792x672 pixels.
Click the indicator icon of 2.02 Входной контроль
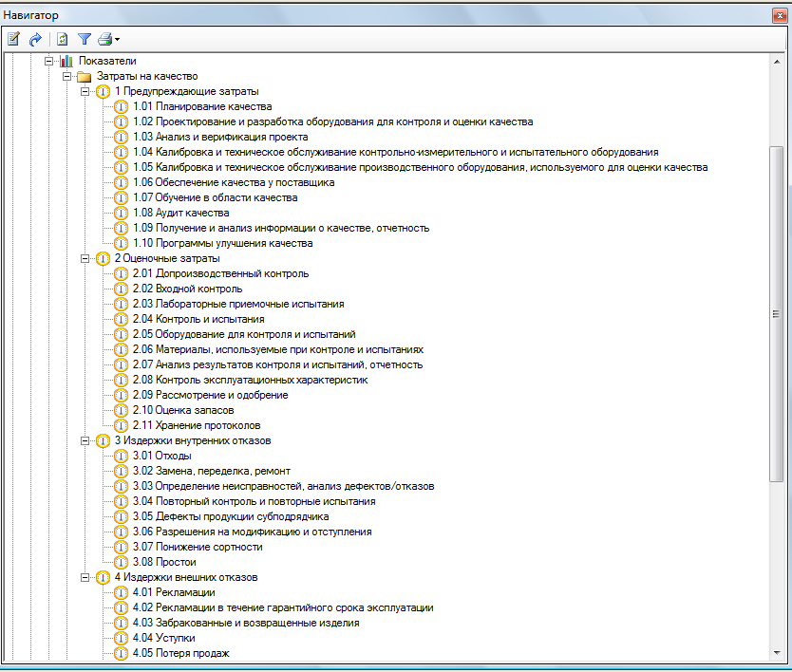pyautogui.click(x=121, y=289)
